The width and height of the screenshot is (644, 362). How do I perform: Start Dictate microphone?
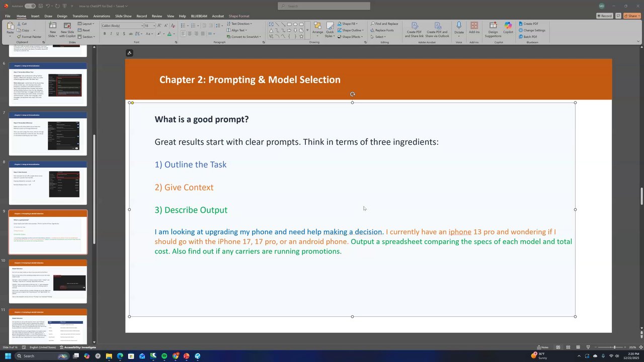click(x=459, y=29)
